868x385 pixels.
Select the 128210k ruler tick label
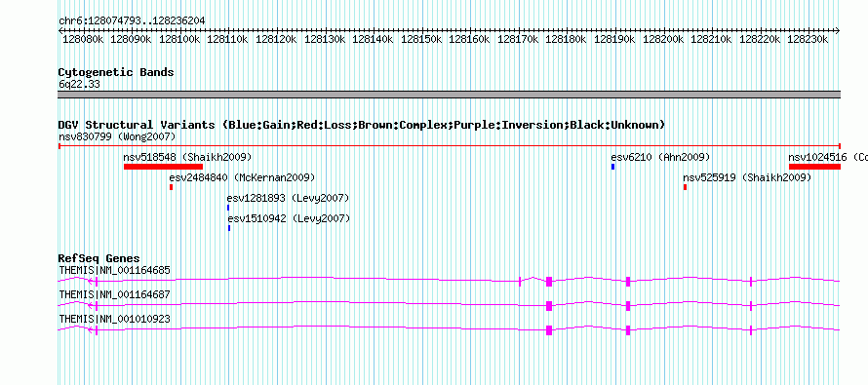tap(711, 40)
